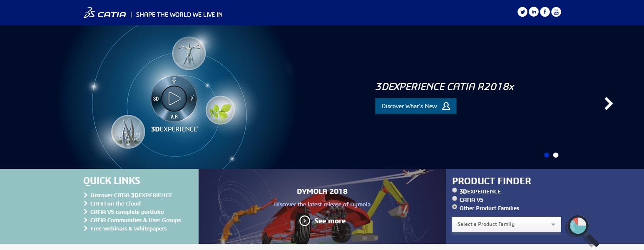This screenshot has width=644, height=250.
Task: Click the DYMOLA 2018 title
Action: click(x=322, y=192)
